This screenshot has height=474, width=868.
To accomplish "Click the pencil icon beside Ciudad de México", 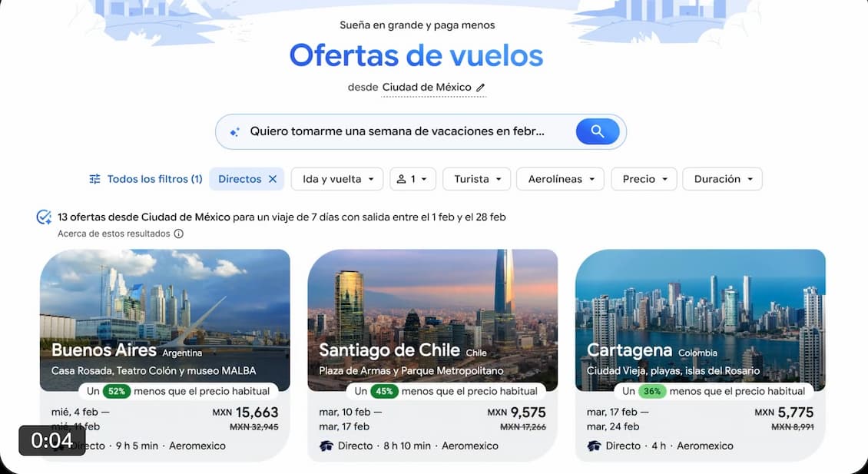I will pos(481,88).
